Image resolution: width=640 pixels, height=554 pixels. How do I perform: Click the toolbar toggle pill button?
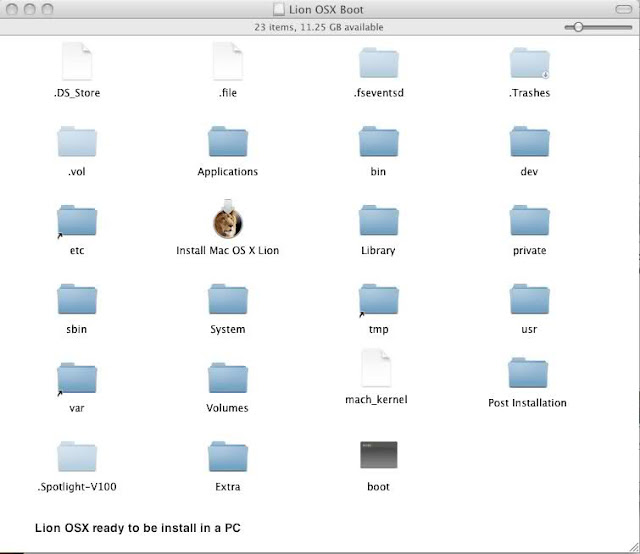pos(623,9)
